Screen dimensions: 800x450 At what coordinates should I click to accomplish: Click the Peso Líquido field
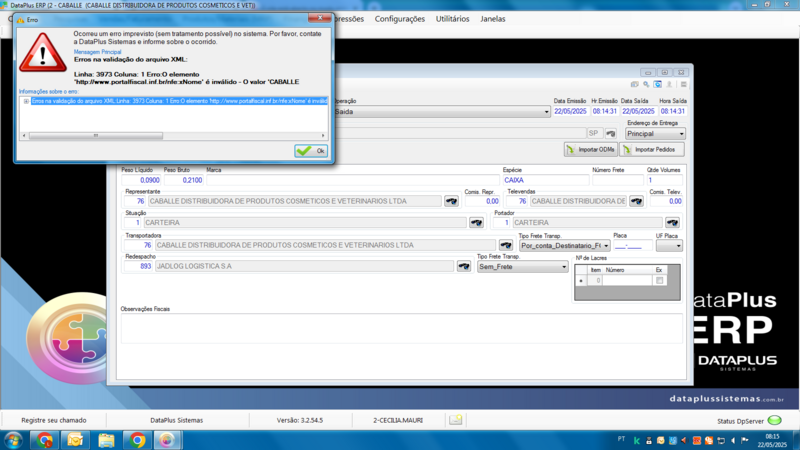[x=142, y=180]
